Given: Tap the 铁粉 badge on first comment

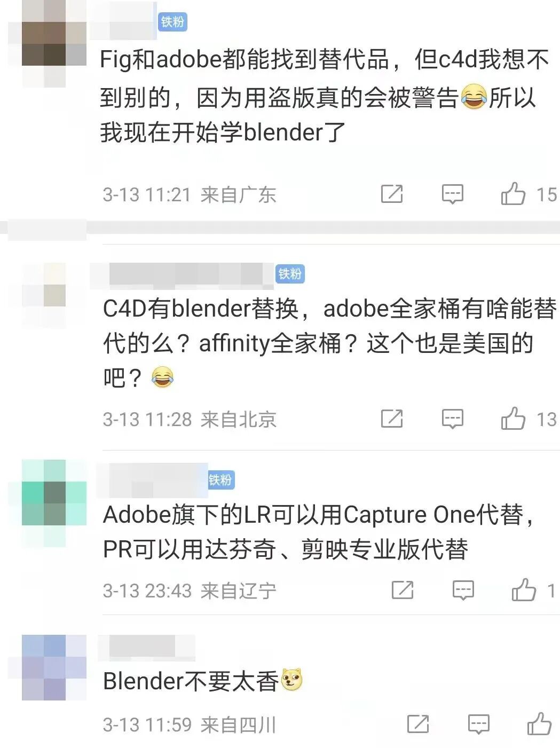Looking at the screenshot, I should pyautogui.click(x=172, y=22).
